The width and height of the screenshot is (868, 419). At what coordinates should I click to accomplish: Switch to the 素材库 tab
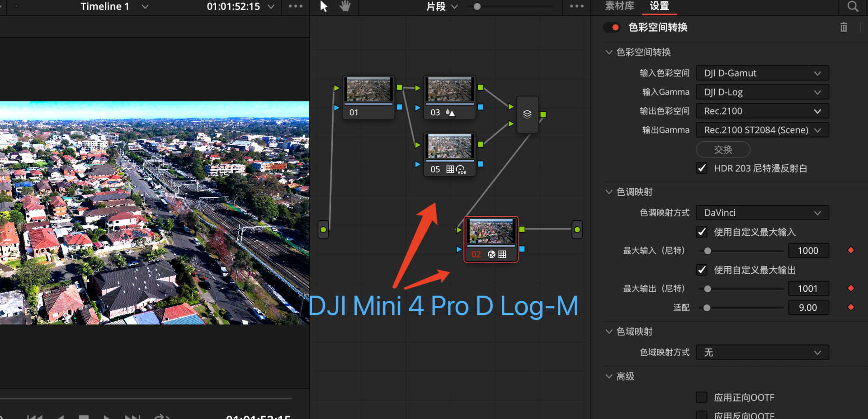619,6
